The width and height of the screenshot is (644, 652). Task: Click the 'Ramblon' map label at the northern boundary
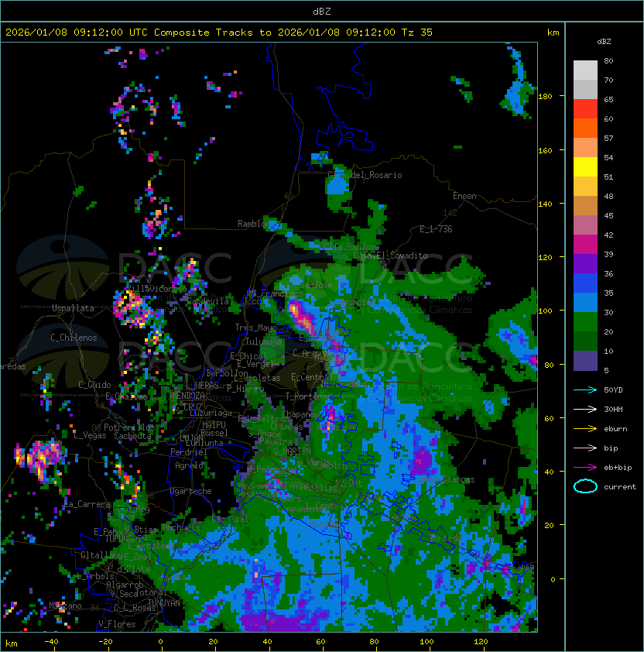[x=254, y=224]
